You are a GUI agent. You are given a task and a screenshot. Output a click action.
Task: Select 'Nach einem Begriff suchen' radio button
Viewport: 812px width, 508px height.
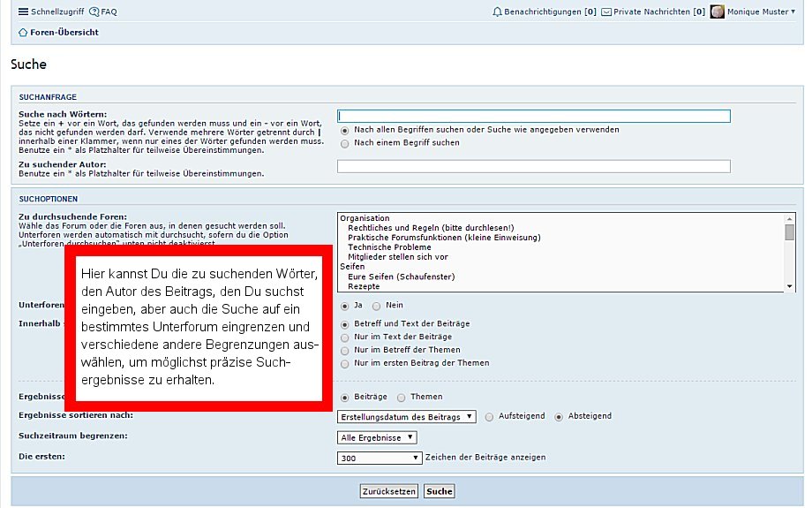click(x=344, y=143)
